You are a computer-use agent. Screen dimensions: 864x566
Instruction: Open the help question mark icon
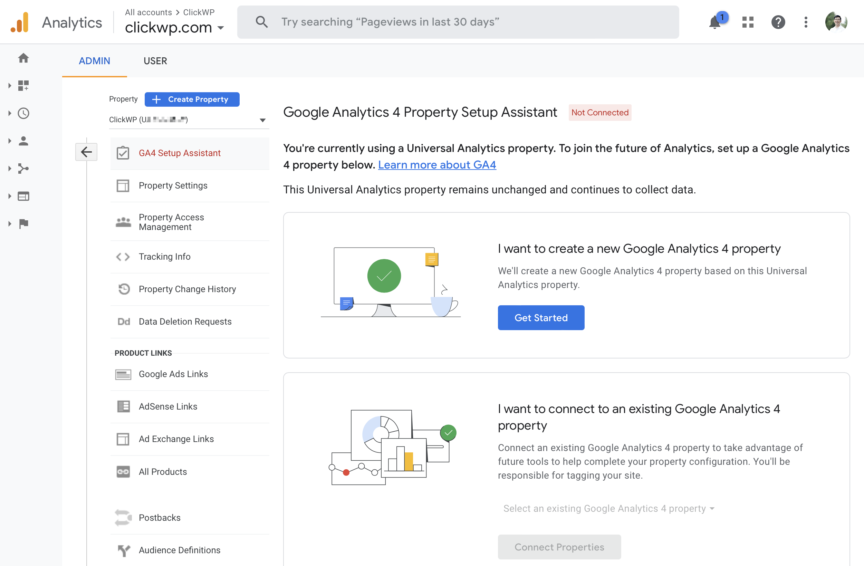pos(778,22)
